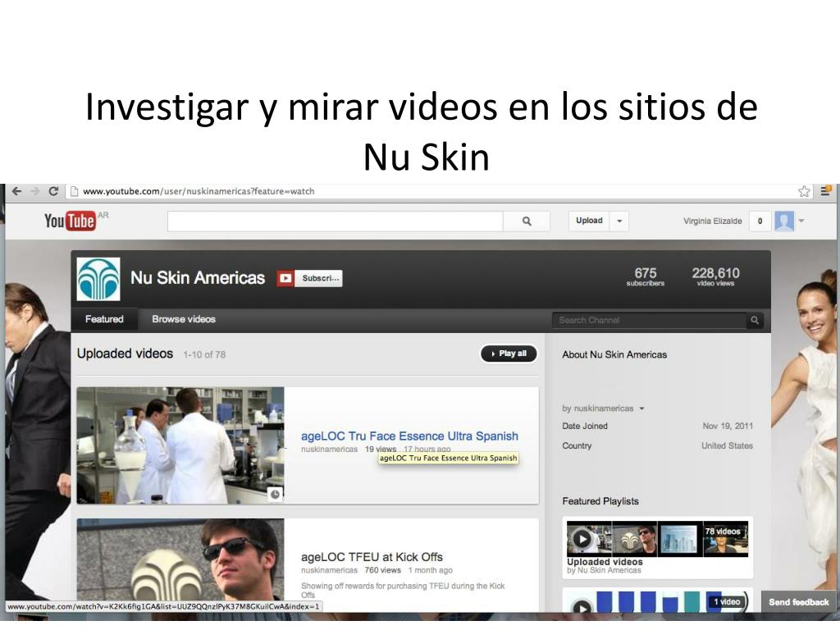
Task: Click the Send feedback button
Action: click(799, 602)
